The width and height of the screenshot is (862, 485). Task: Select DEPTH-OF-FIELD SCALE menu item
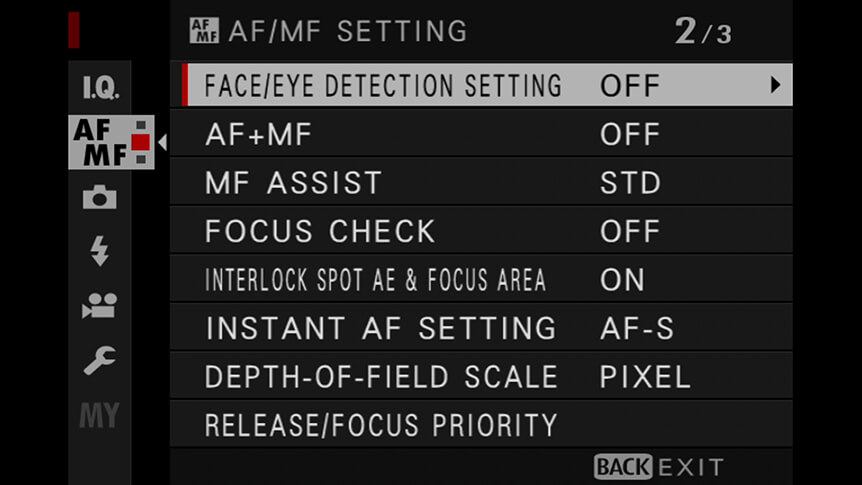point(481,377)
